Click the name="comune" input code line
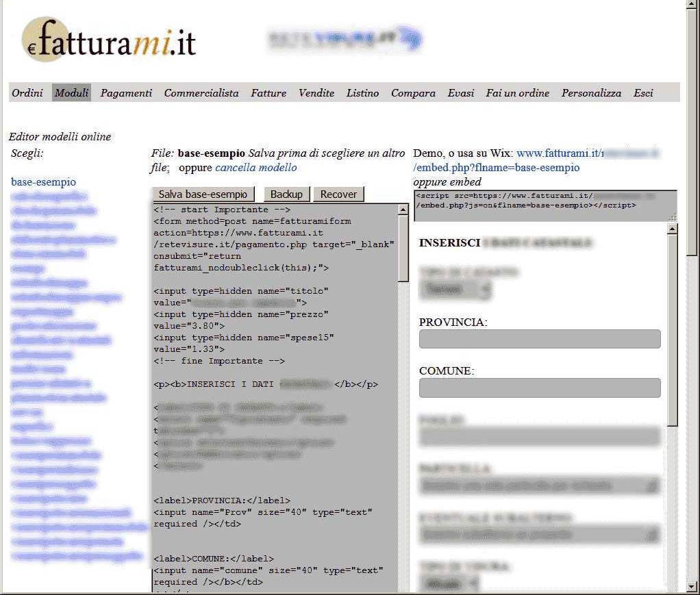 click(268, 570)
